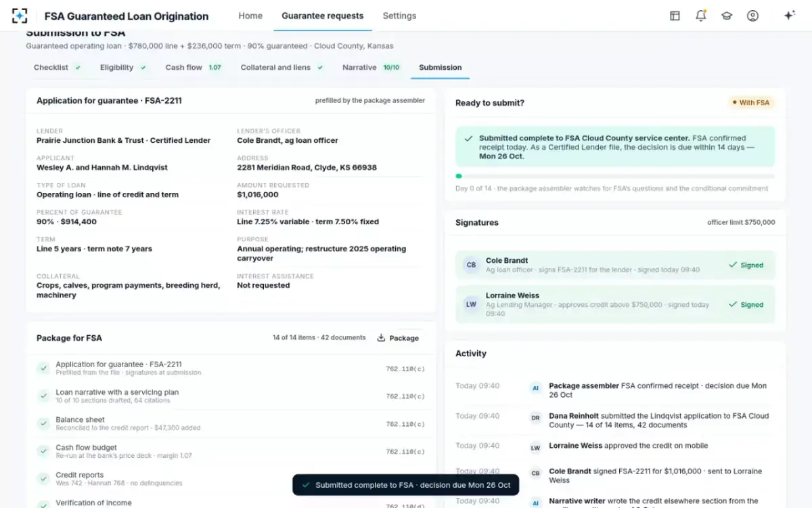
Task: Click the Day 0 of 14 progress bar
Action: pos(615,176)
